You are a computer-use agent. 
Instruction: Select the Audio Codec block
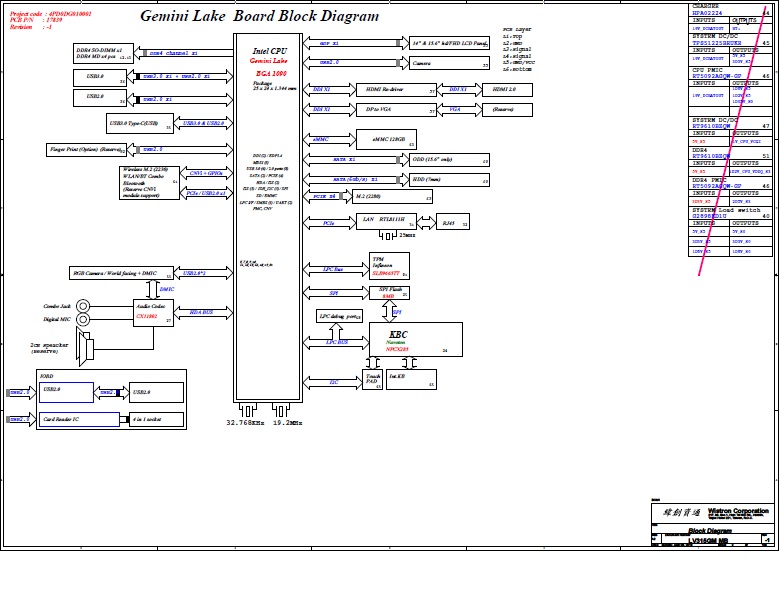click(155, 311)
